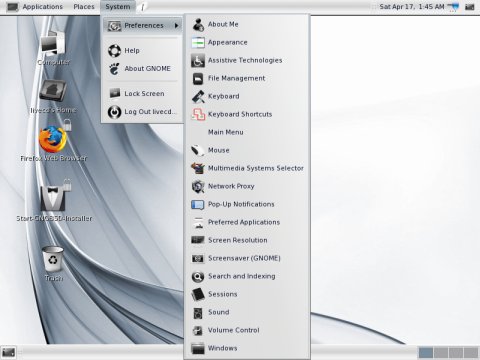Switch to the first workspace
The height and width of the screenshot is (360, 480).
click(x=425, y=352)
